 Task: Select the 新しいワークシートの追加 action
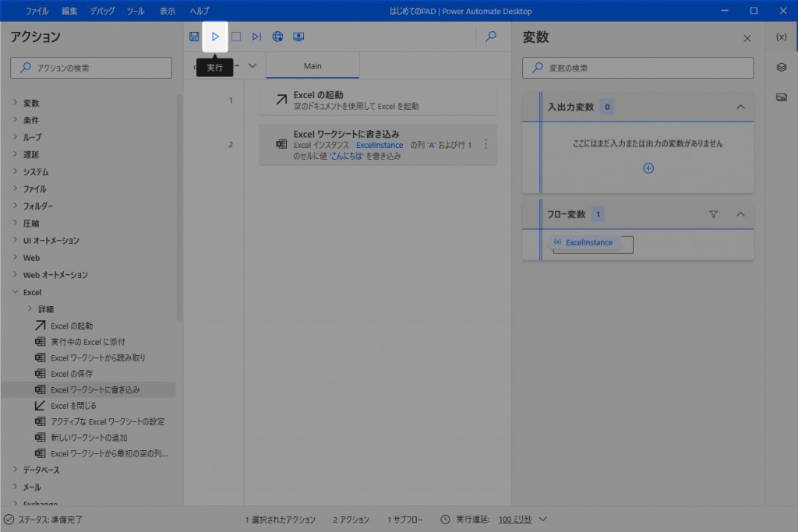pos(89,438)
